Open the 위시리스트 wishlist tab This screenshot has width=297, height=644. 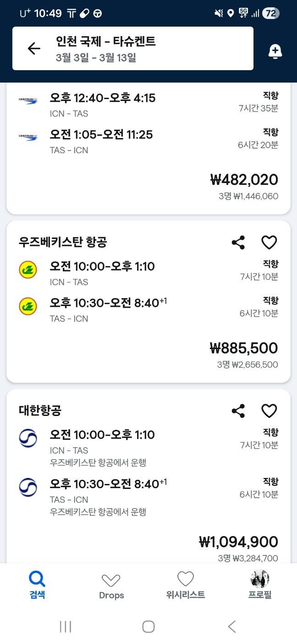pos(185,585)
